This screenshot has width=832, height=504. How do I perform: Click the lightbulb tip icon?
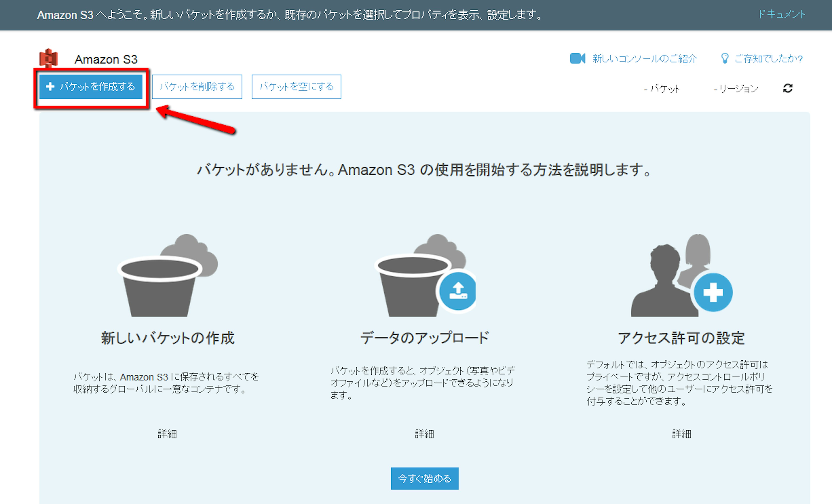click(725, 58)
